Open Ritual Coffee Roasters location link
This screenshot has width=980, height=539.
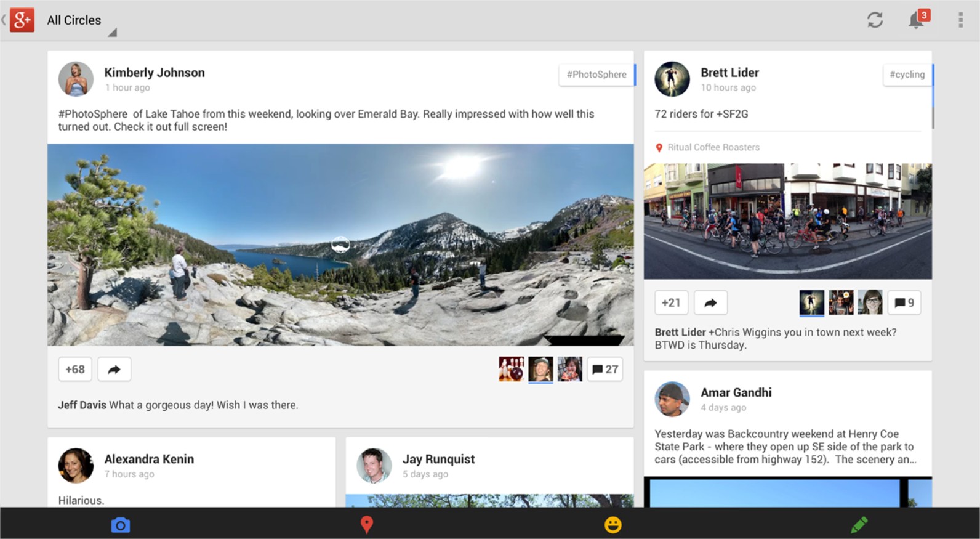pos(713,147)
